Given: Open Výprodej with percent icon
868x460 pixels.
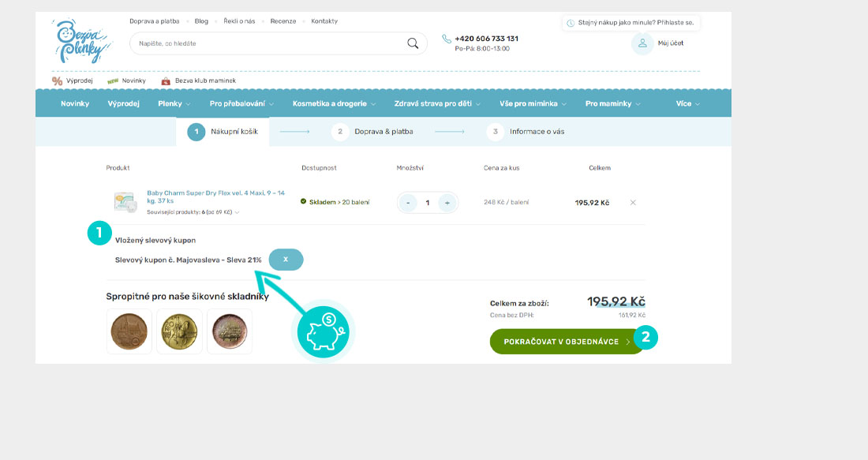Looking at the screenshot, I should (x=73, y=80).
